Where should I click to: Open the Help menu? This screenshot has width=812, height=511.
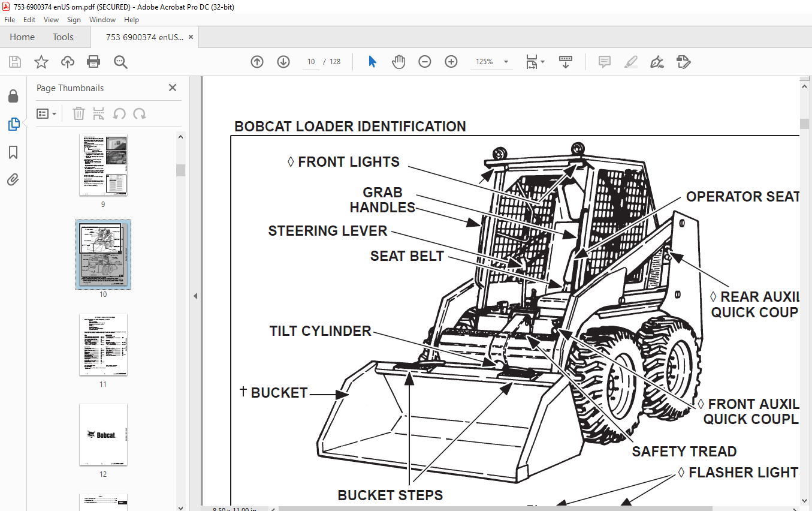point(131,20)
